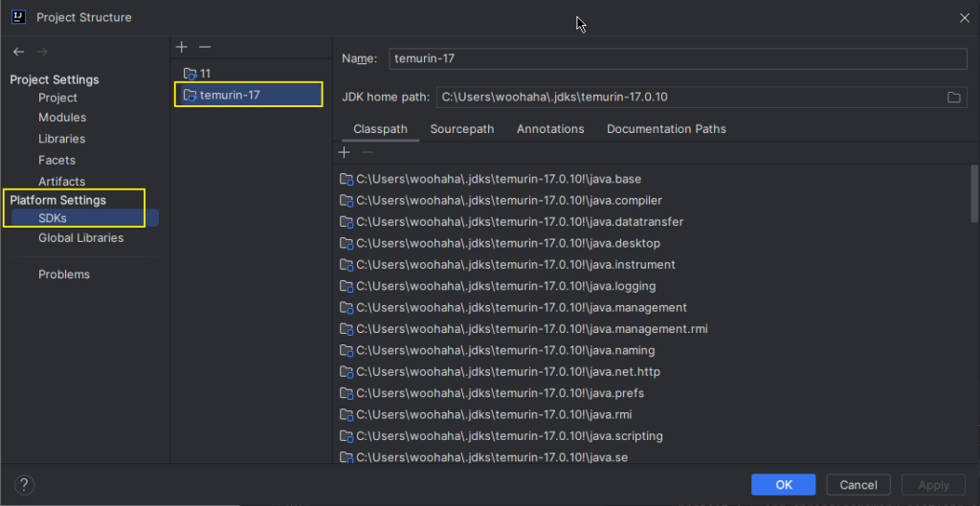Open the Annotations tab
The width and height of the screenshot is (980, 506).
(550, 129)
